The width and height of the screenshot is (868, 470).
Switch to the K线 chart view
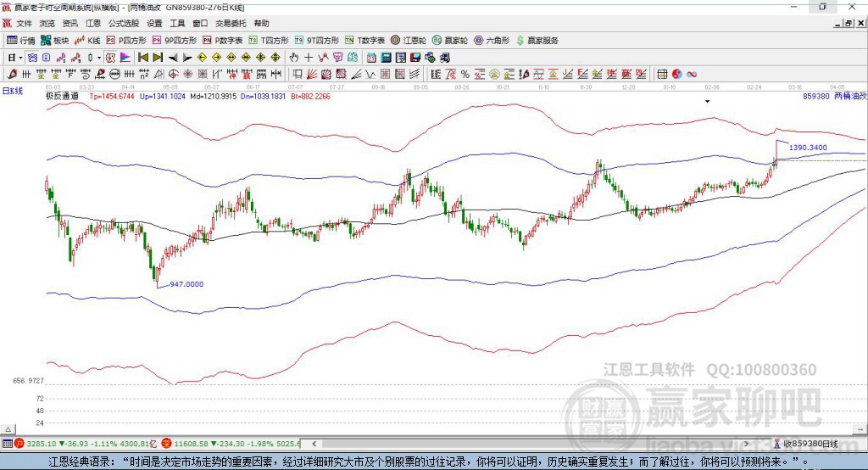[87, 41]
